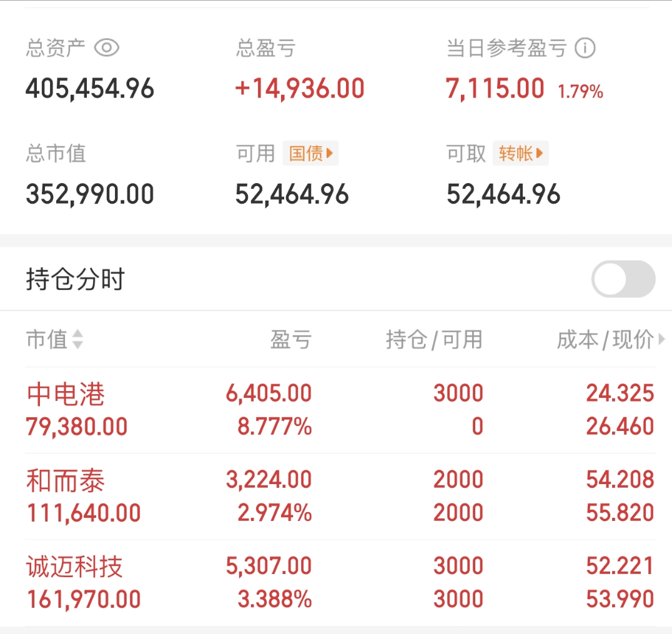
Task: Tap the 可取 amount 52,464.96
Action: click(x=503, y=194)
